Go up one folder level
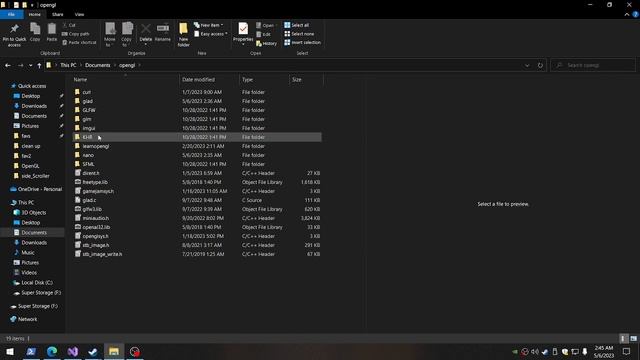The image size is (640, 360). [39, 65]
